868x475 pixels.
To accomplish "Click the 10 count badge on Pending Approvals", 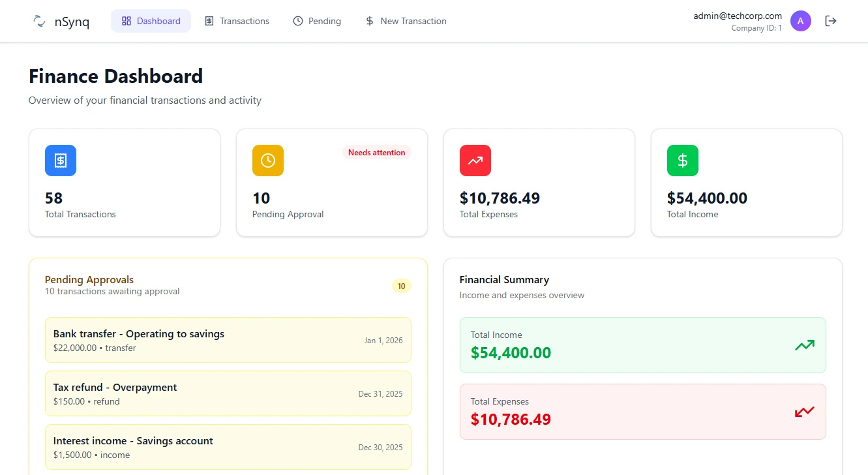I will pos(401,286).
